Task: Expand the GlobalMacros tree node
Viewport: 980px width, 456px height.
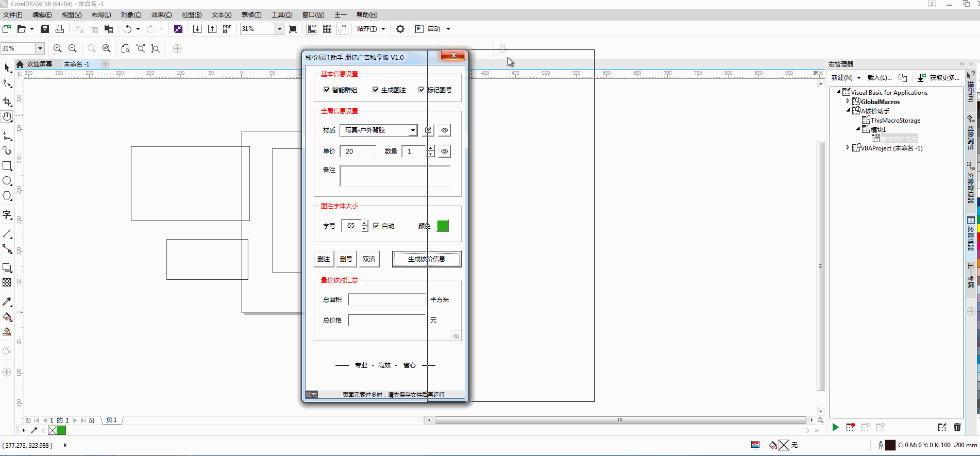Action: pyautogui.click(x=848, y=102)
